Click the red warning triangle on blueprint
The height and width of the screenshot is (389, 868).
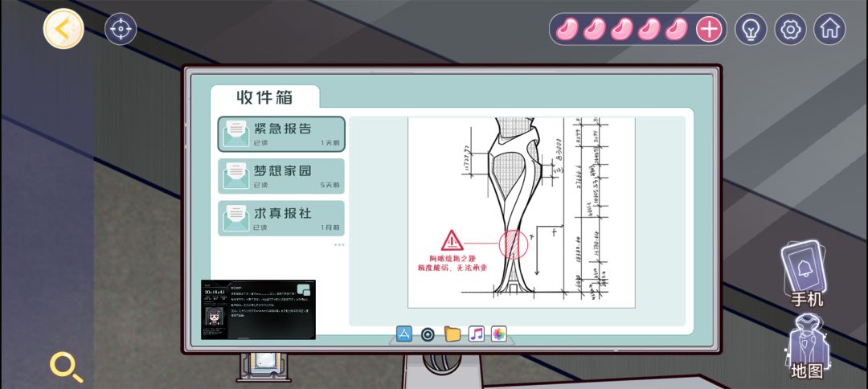point(452,240)
